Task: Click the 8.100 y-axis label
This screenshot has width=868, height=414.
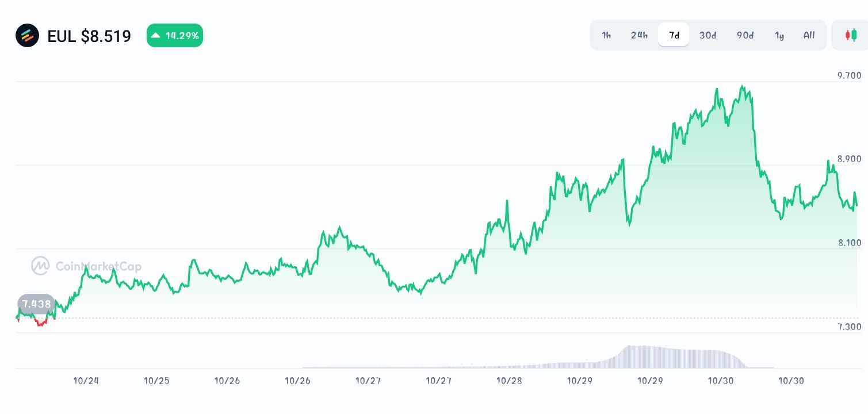Action: coord(849,243)
